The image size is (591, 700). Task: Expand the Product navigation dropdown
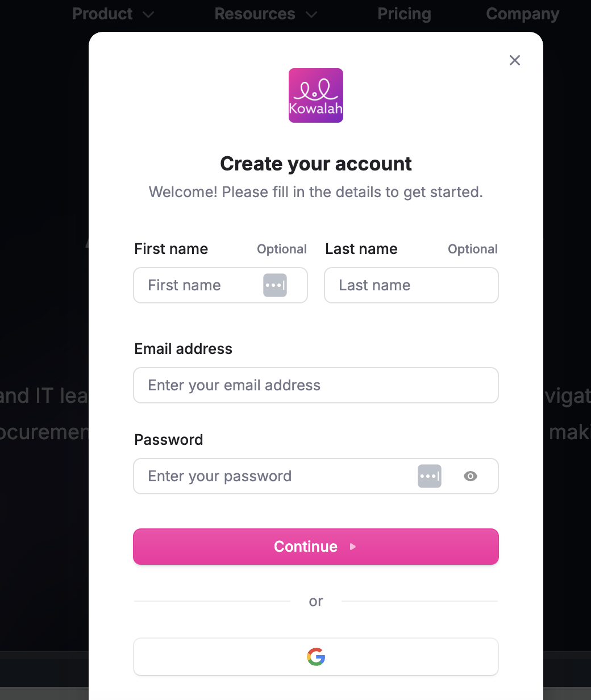tap(102, 14)
